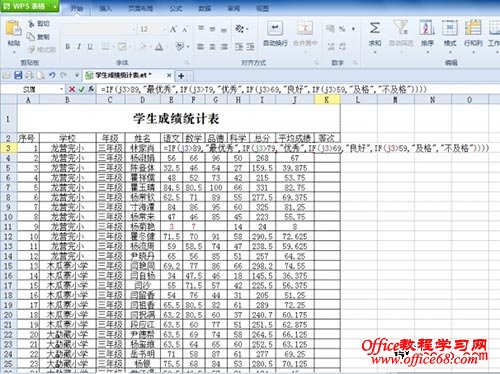Switch to the 页面布局 ribbon tab
The width and height of the screenshot is (500, 374).
pos(140,8)
